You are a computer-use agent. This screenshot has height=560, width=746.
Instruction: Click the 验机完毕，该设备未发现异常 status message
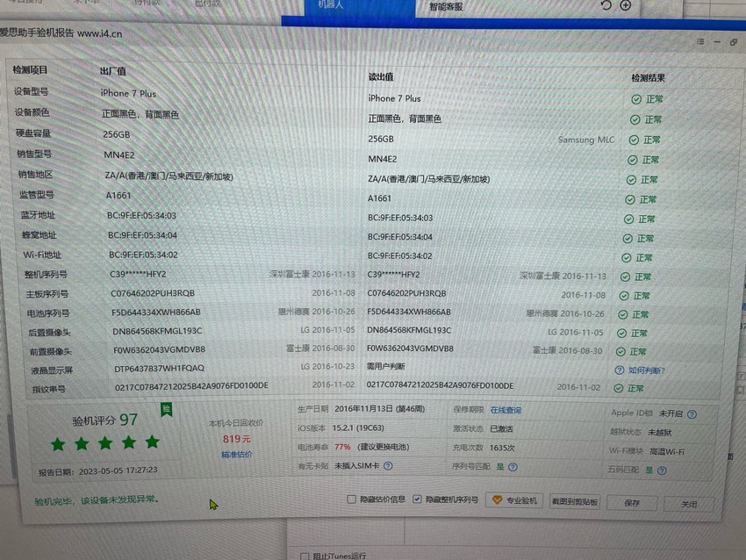point(97,500)
